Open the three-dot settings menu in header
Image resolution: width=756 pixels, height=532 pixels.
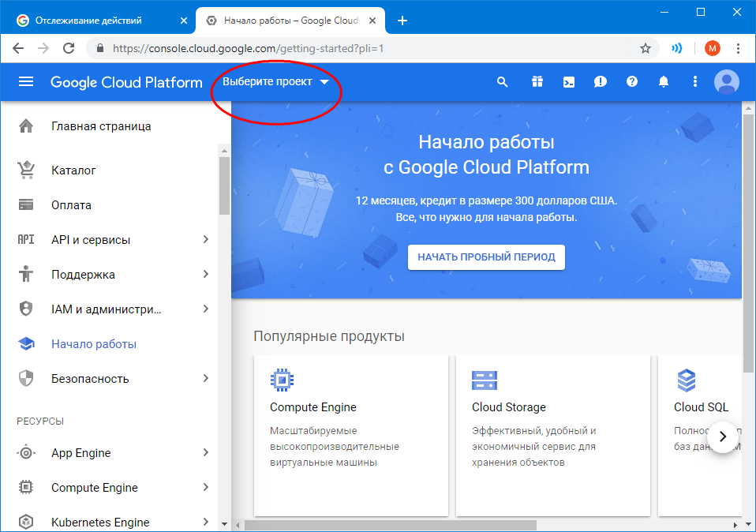(694, 81)
